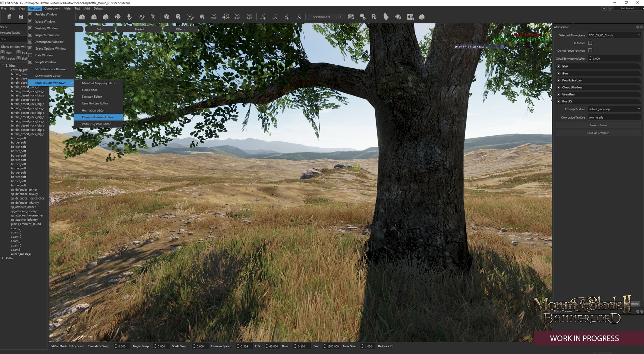Open the Debug menu
This screenshot has width=644, height=354.
click(98, 8)
